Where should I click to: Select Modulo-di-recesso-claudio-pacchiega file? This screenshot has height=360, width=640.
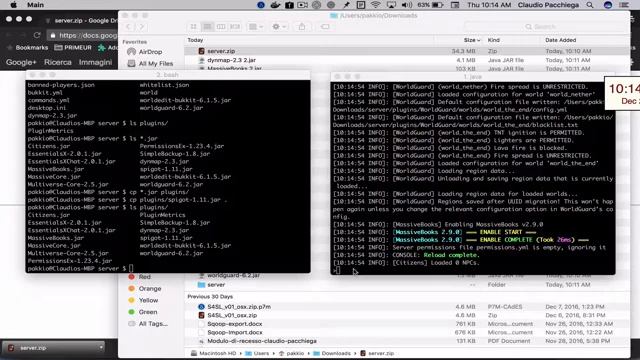407,341
